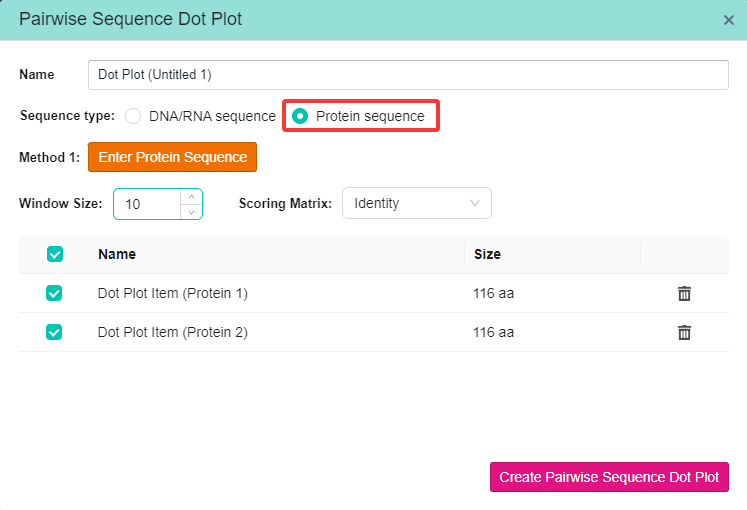Click 116 aa size of Protein 1
This screenshot has height=510, width=747.
[x=494, y=293]
